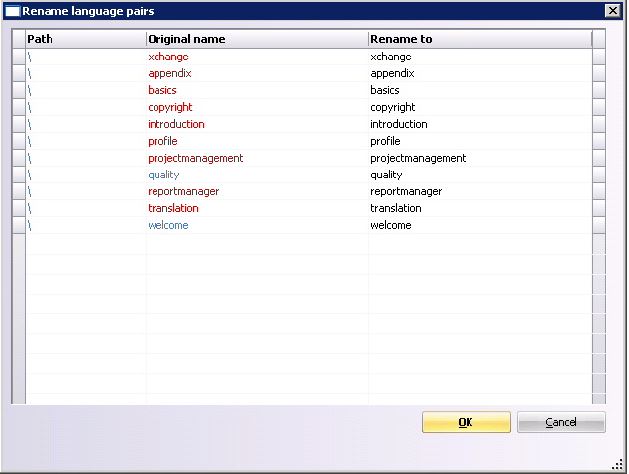Click the Path cell of the 'appendix' row

tap(86, 73)
